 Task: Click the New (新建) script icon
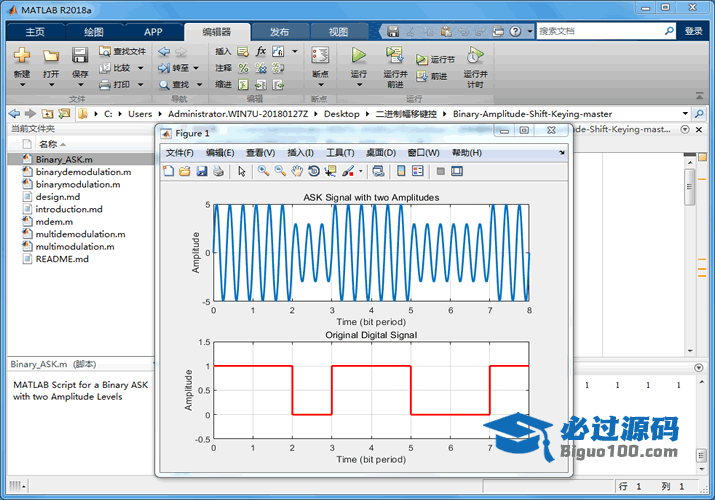click(21, 55)
